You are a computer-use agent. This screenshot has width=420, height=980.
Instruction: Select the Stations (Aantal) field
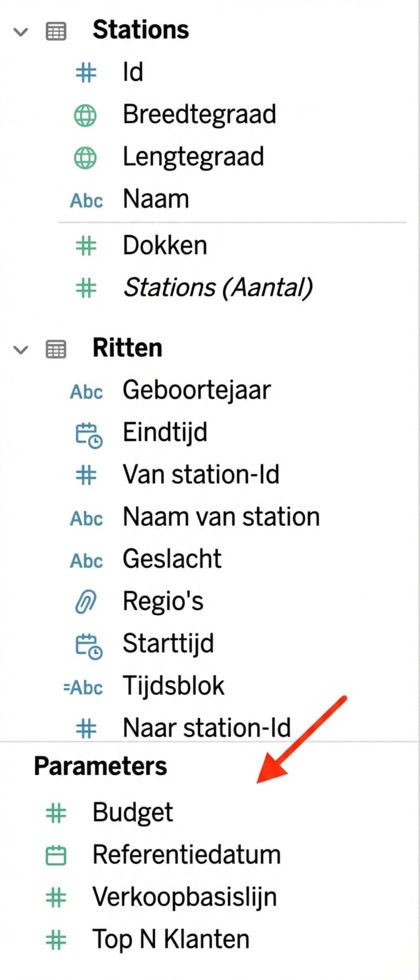click(x=217, y=287)
